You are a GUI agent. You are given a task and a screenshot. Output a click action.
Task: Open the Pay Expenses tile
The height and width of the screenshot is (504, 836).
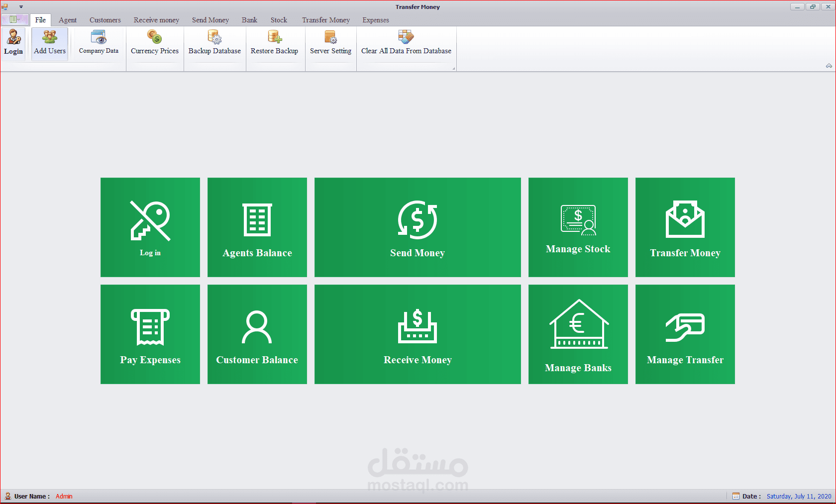(x=150, y=334)
